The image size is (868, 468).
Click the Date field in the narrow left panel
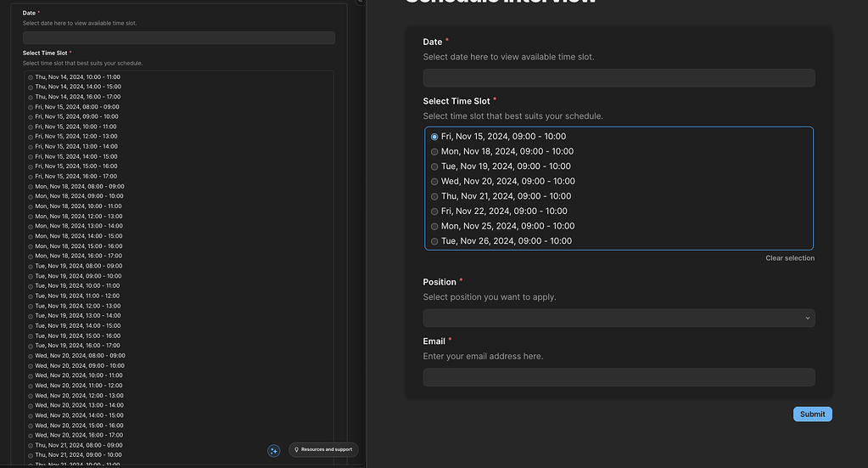tap(178, 38)
